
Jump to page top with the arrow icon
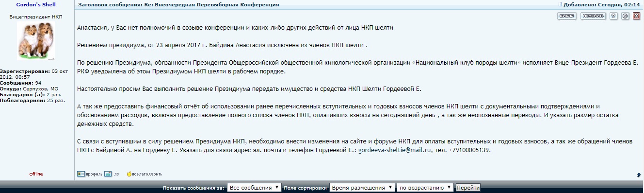639,175
